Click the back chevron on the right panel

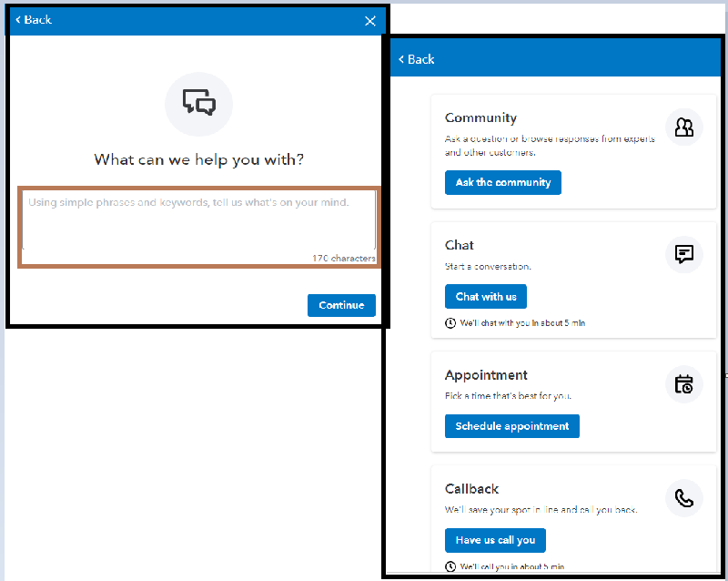[401, 58]
